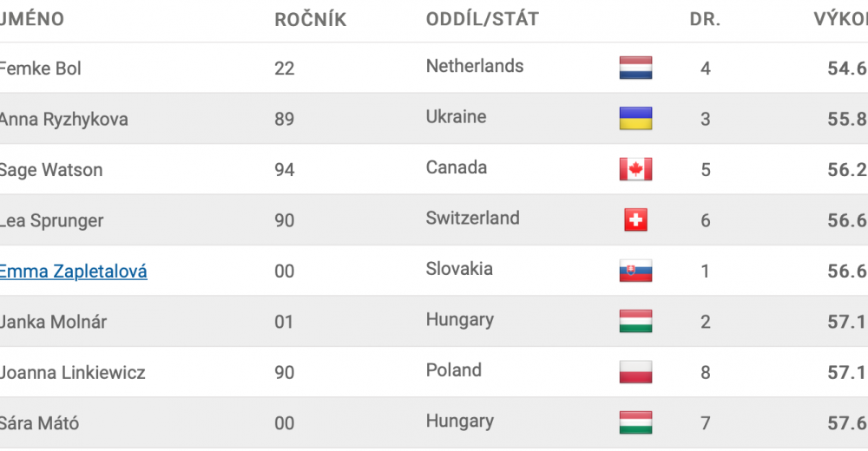This screenshot has width=868, height=451.
Task: Select the Femke Bol name cell
Action: [41, 68]
